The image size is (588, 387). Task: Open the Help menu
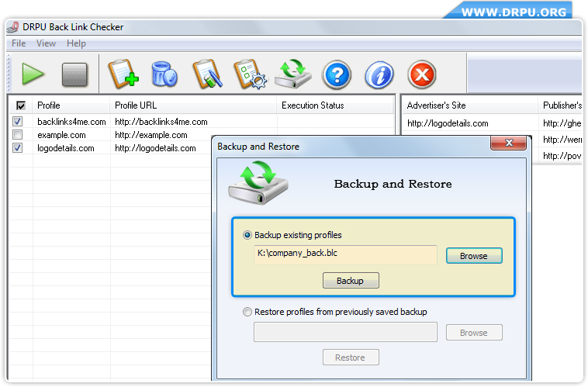click(x=76, y=43)
